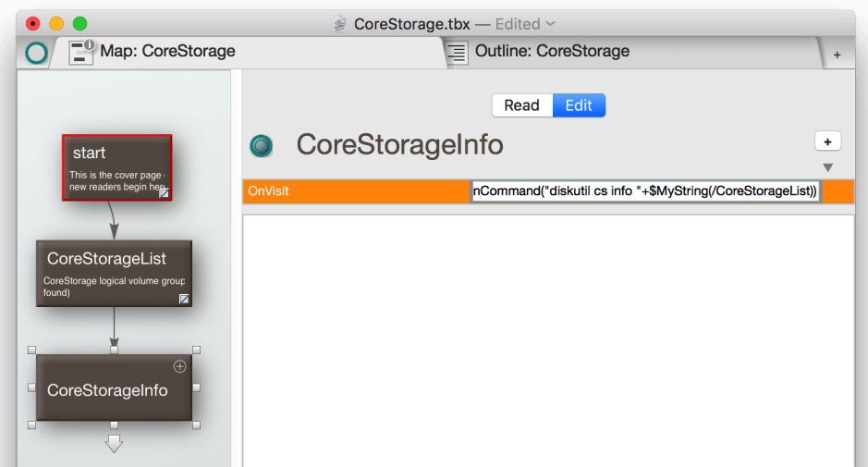Image resolution: width=868 pixels, height=467 pixels.
Task: Click the link arrow below CoreStorageInfo note
Action: pyautogui.click(x=114, y=444)
